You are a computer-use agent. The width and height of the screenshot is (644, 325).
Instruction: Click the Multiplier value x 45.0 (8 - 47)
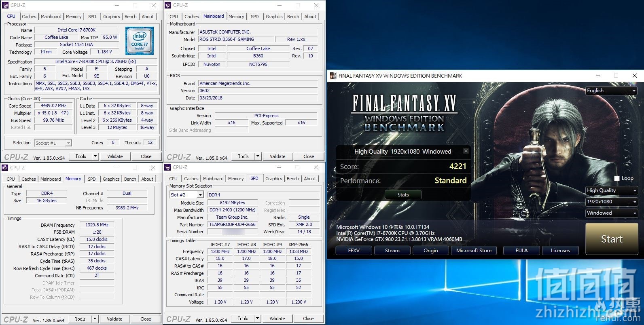tap(53, 113)
